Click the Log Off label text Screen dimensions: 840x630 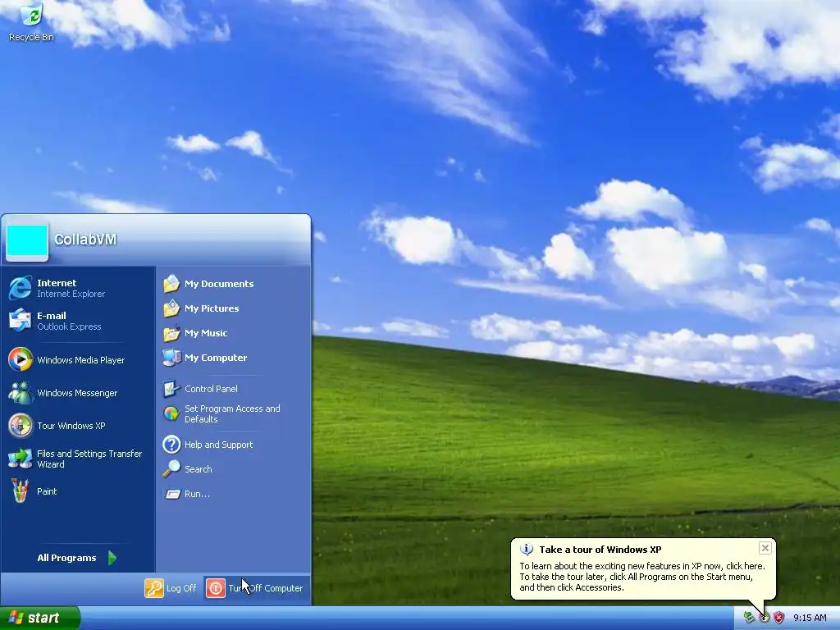tap(181, 587)
